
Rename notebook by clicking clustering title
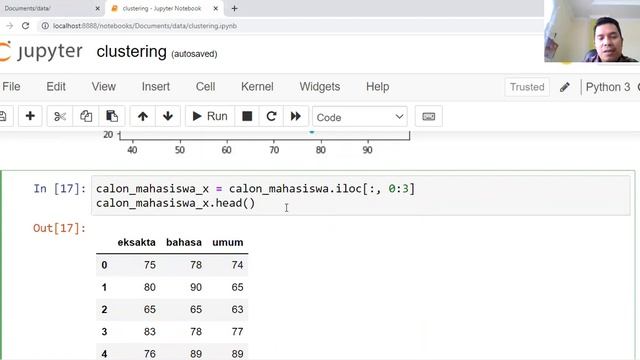[x=131, y=52]
